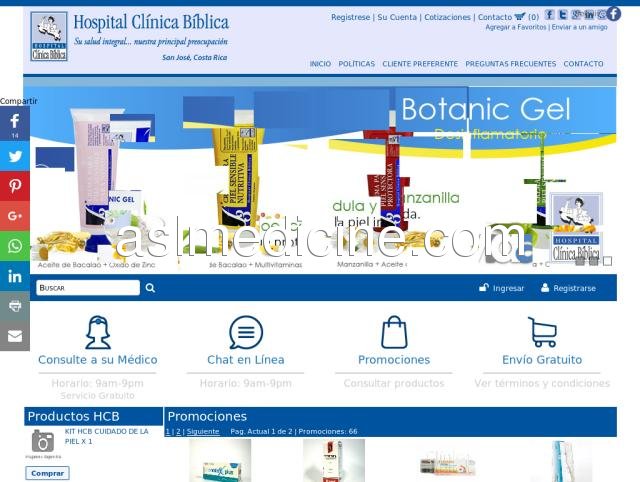Focus the Buscar search field
640x482 pixels.
coord(88,288)
